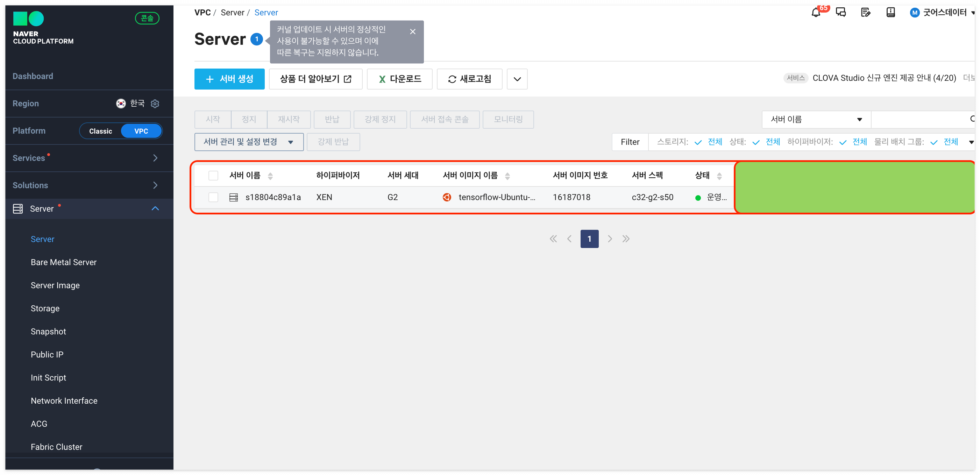Click the server icon beside s18804c89a1a
Image resolution: width=980 pixels, height=475 pixels.
point(234,197)
